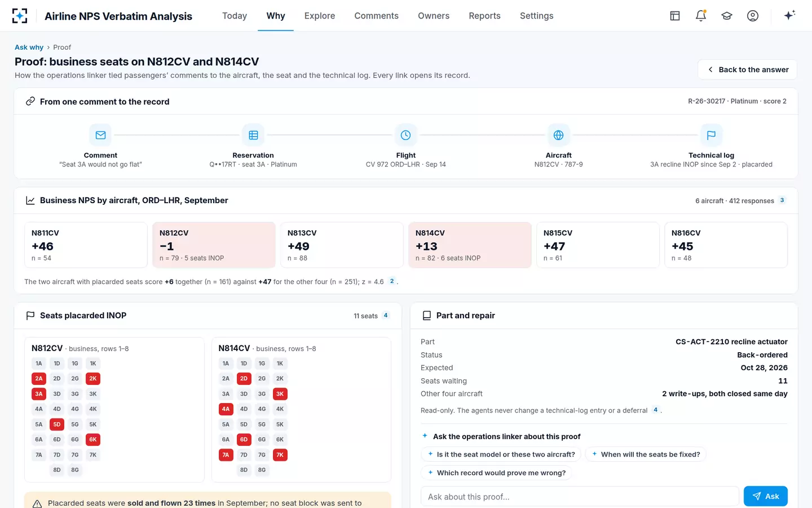Image resolution: width=812 pixels, height=508 pixels.
Task: Select the N814CV aircraft card
Action: (470, 245)
